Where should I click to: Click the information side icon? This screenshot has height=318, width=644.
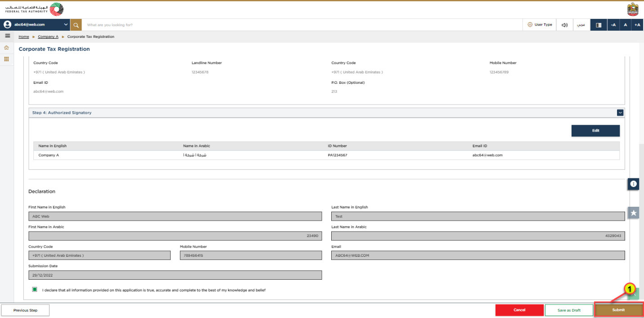(x=634, y=184)
